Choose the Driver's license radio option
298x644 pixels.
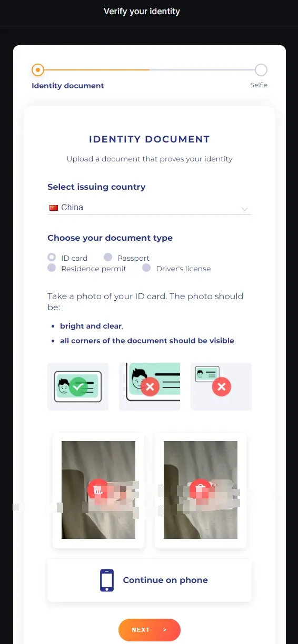[x=147, y=268]
